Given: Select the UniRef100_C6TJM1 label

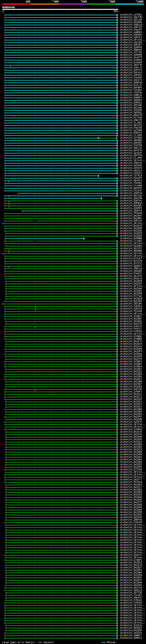Looking at the screenshot, I should click(x=131, y=53).
